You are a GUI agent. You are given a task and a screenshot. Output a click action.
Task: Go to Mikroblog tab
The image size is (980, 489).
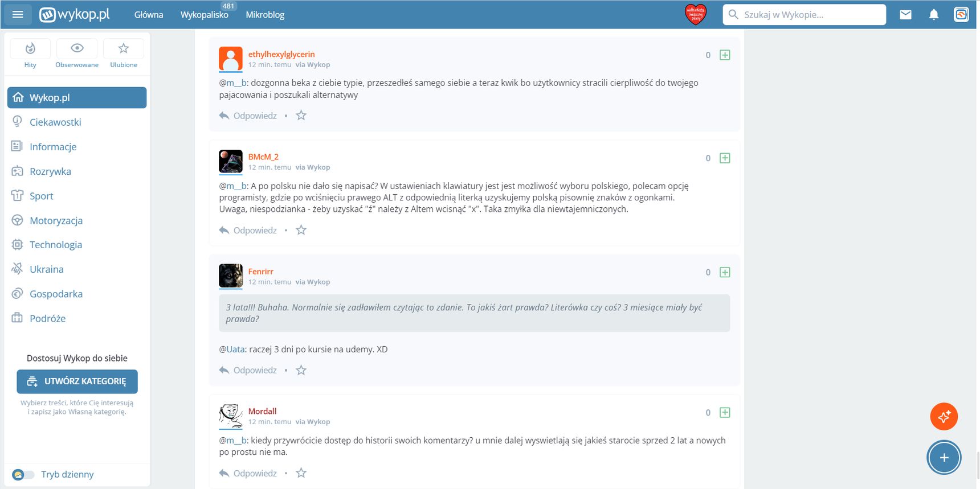coord(265,15)
